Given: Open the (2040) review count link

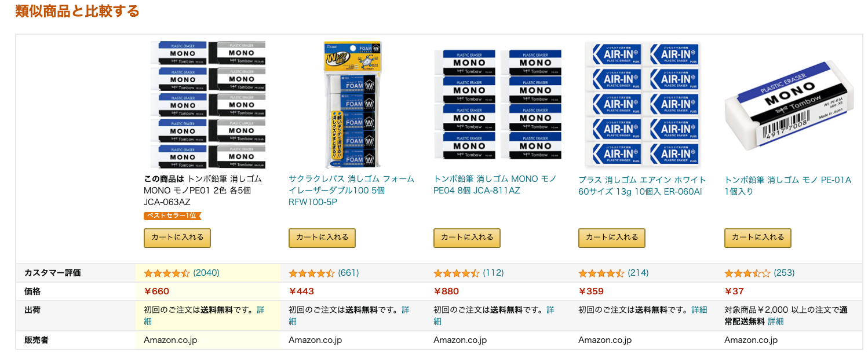Looking at the screenshot, I should point(206,273).
